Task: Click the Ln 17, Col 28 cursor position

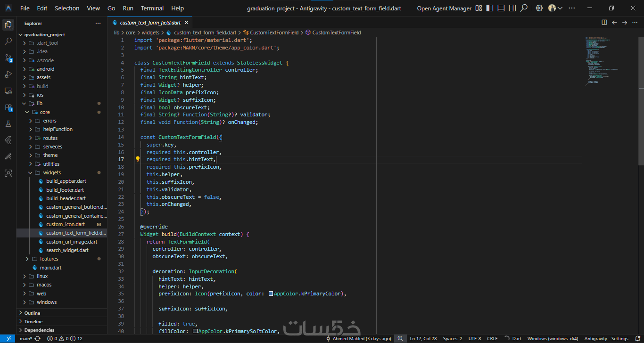Action: tap(423, 338)
